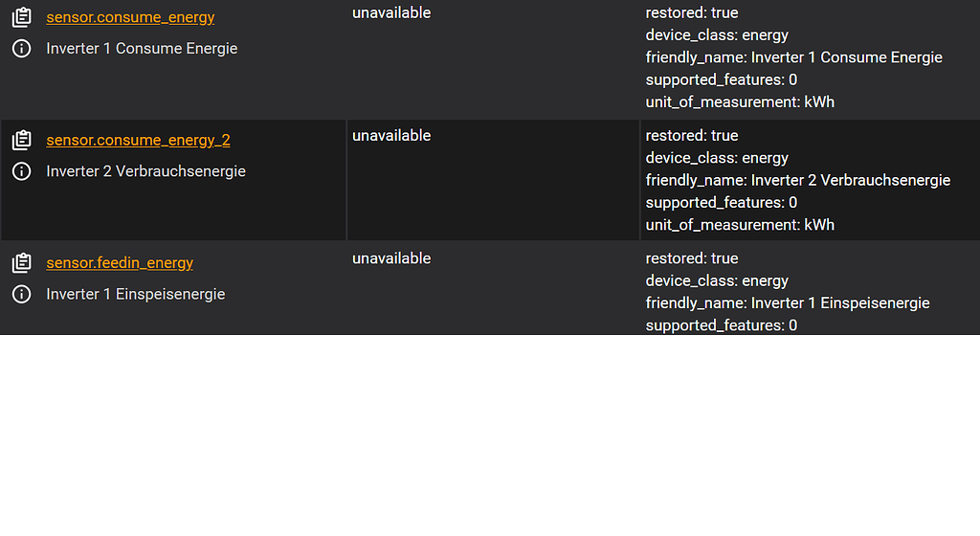Image resolution: width=980 pixels, height=536 pixels.
Task: Open info for Inverter 1 Consume Energie
Action: tap(21, 48)
